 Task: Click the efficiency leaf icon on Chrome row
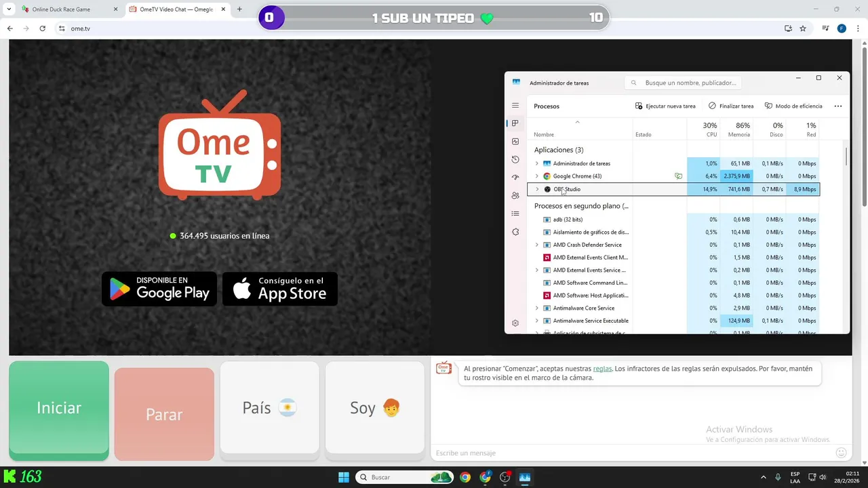click(678, 176)
